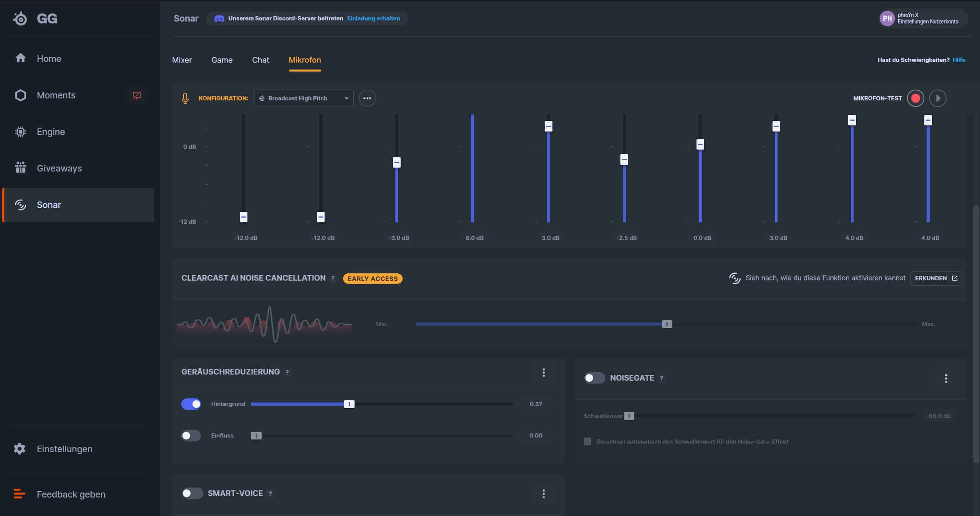Open the Engine section icon in sidebar

tap(20, 132)
